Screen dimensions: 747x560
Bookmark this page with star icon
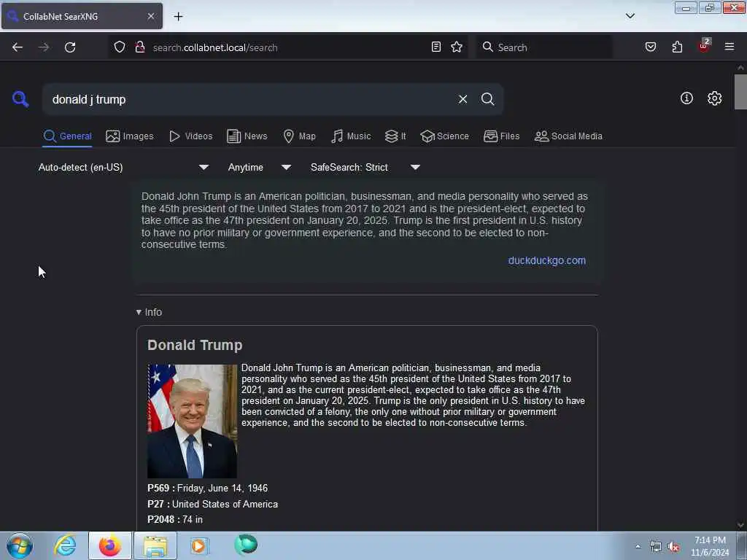[457, 47]
